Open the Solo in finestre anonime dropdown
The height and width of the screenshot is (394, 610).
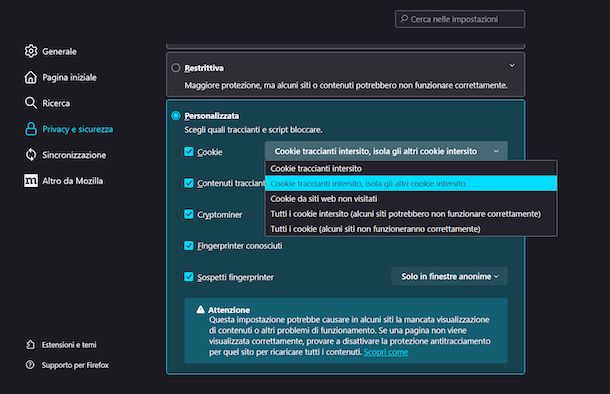click(x=449, y=277)
